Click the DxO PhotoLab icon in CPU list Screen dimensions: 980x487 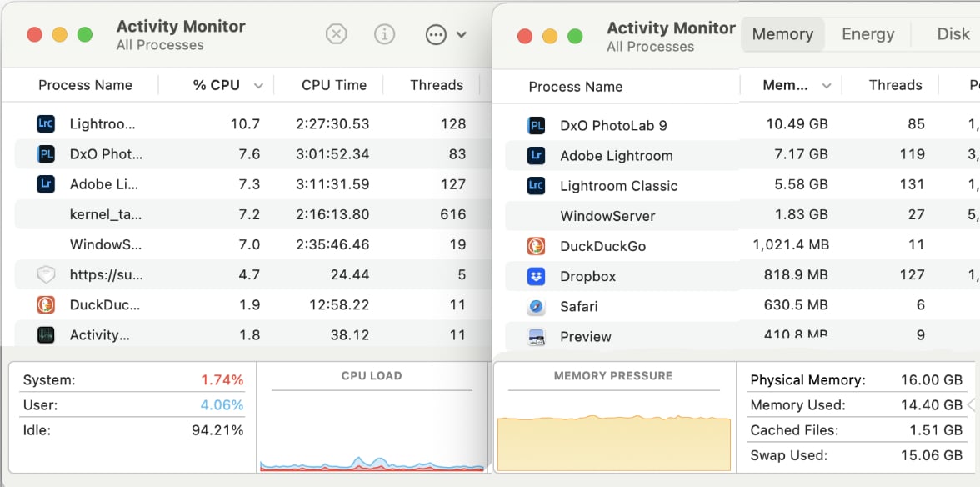coord(46,154)
